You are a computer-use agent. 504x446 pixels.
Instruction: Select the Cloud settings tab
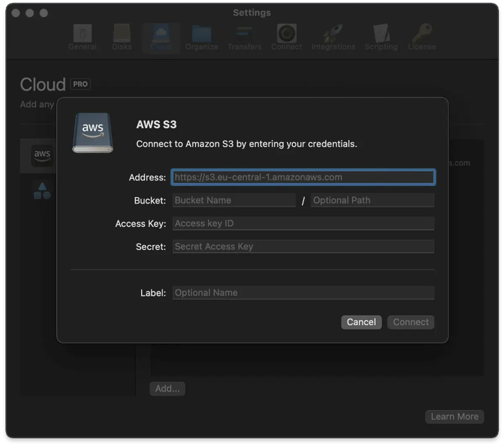pos(161,37)
